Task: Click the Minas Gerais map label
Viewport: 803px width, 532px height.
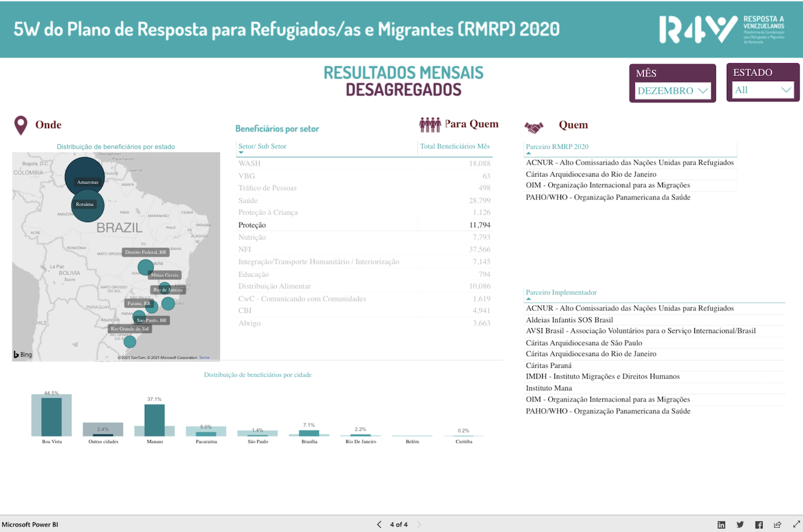Action: (x=165, y=276)
